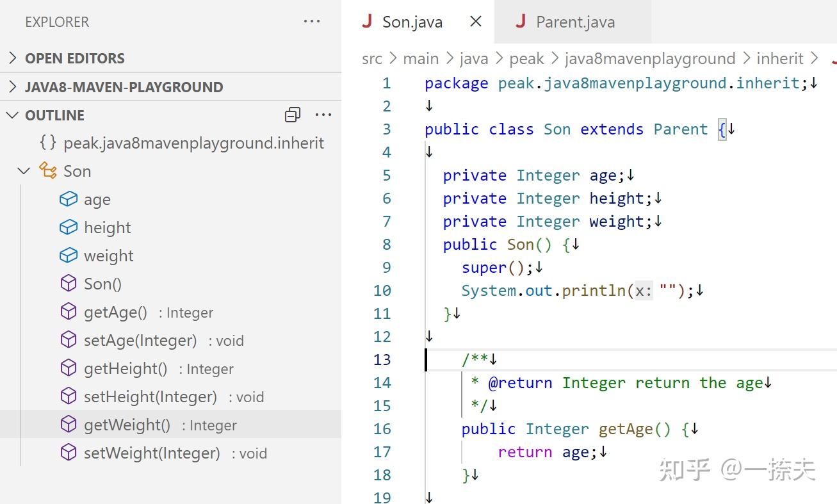Image resolution: width=837 pixels, height=504 pixels.
Task: Click line number 16 in gutter
Action: click(x=382, y=429)
